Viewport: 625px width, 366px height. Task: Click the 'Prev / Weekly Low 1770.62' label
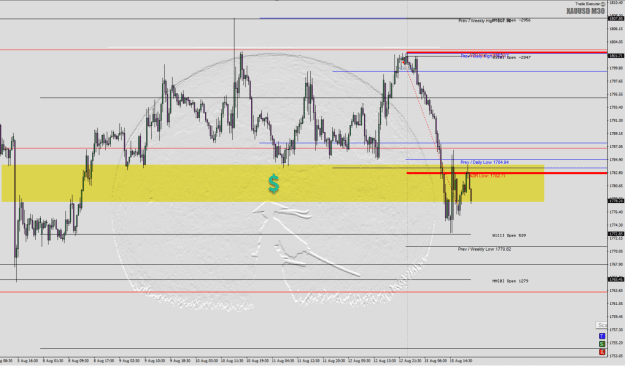click(x=484, y=249)
